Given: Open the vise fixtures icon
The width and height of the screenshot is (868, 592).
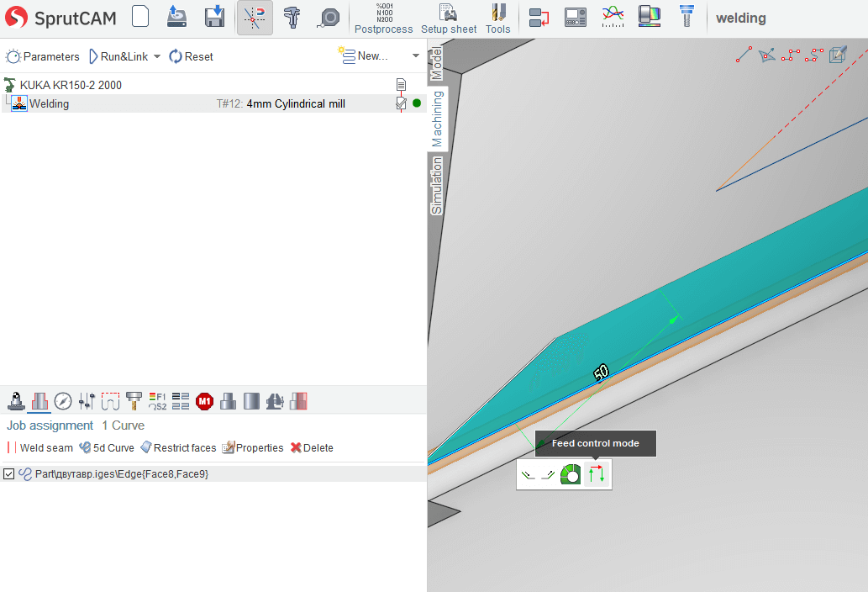Looking at the screenshot, I should 275,401.
